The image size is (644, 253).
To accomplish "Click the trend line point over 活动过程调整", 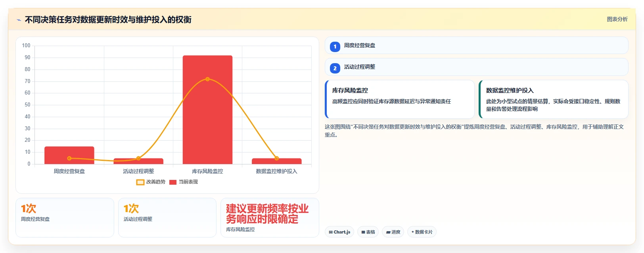I will pyautogui.click(x=138, y=158).
